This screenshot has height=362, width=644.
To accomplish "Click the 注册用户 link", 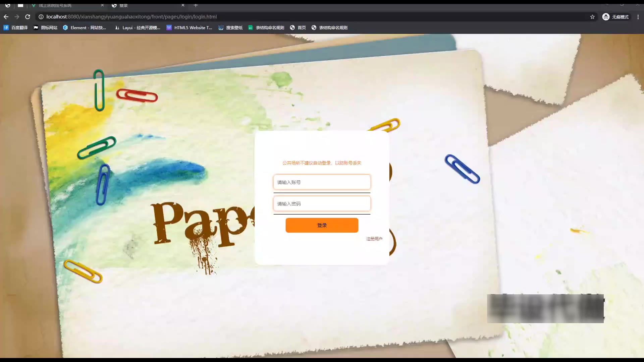I will coord(374,239).
